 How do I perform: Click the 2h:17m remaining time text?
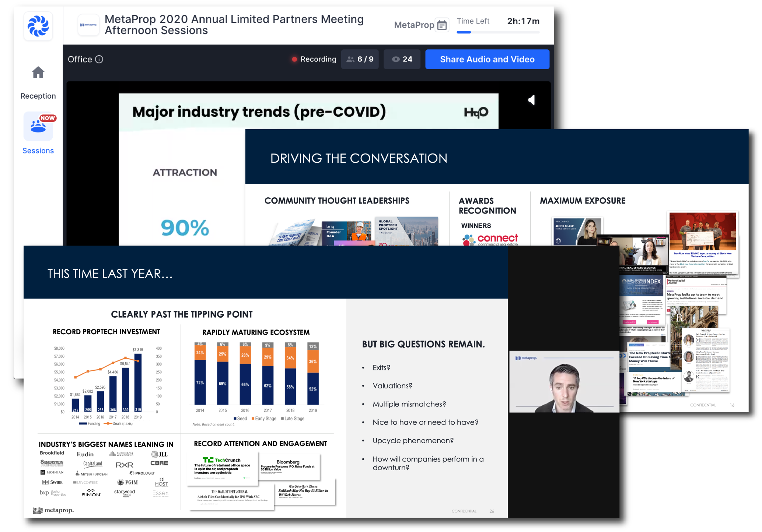pyautogui.click(x=523, y=21)
